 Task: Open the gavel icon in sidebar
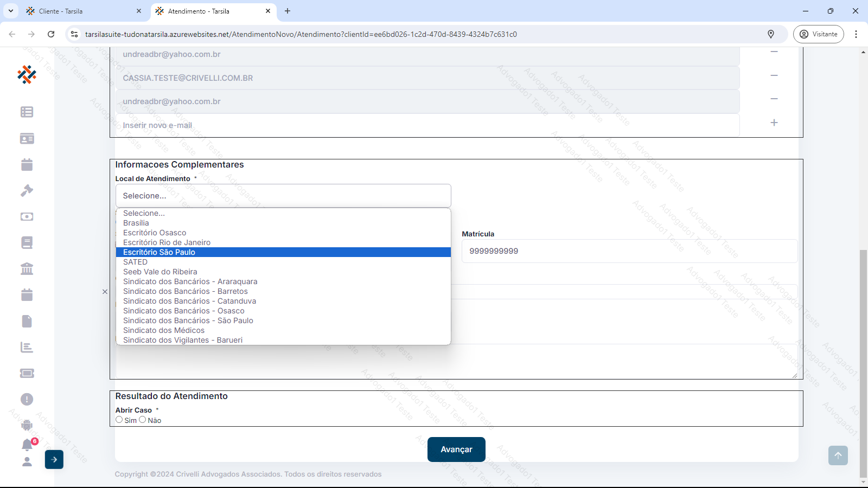point(27,190)
